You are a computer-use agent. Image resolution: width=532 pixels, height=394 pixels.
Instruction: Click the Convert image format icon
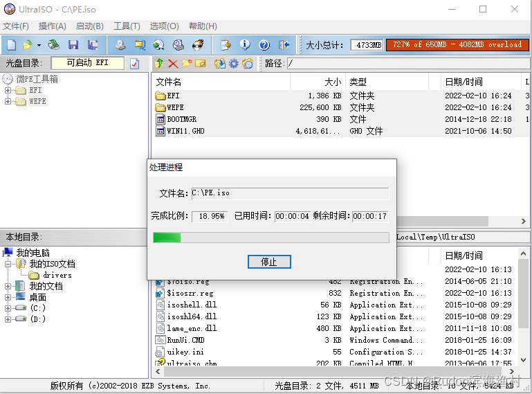click(140, 45)
